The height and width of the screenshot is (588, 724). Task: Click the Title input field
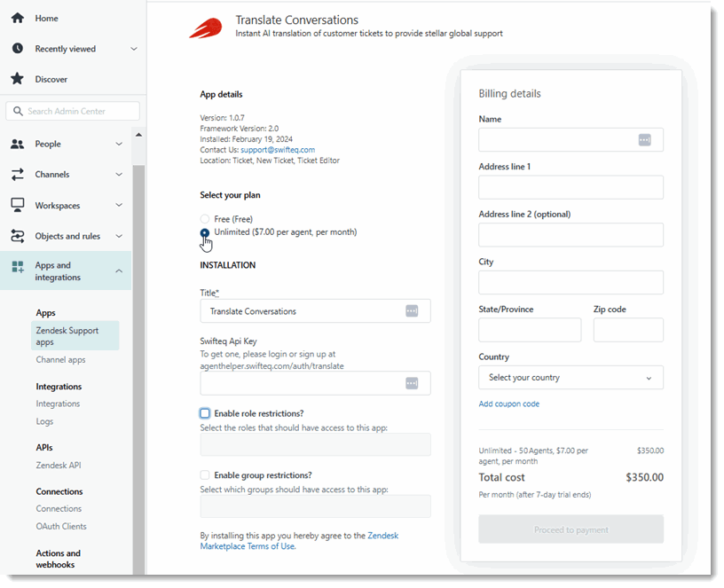(x=315, y=311)
